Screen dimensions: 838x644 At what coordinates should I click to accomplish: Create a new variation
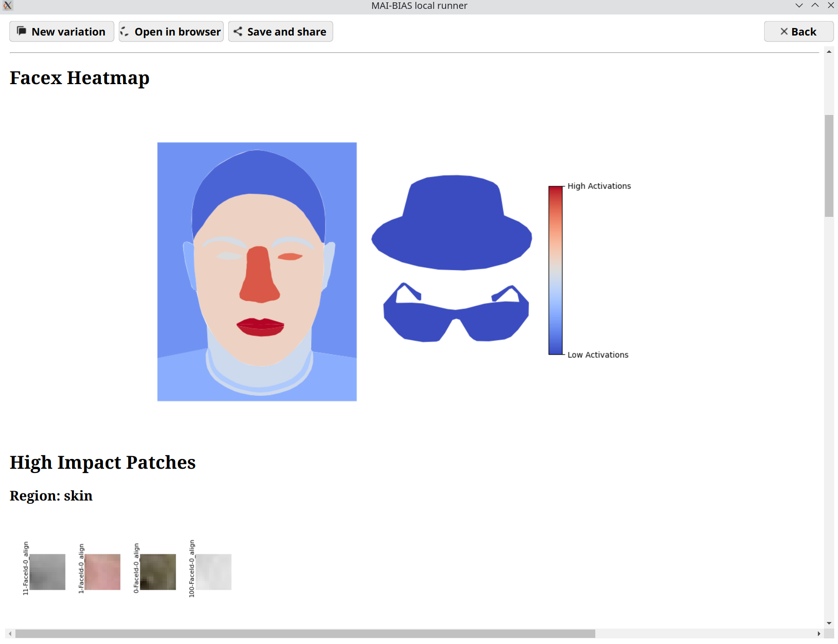pyautogui.click(x=61, y=31)
